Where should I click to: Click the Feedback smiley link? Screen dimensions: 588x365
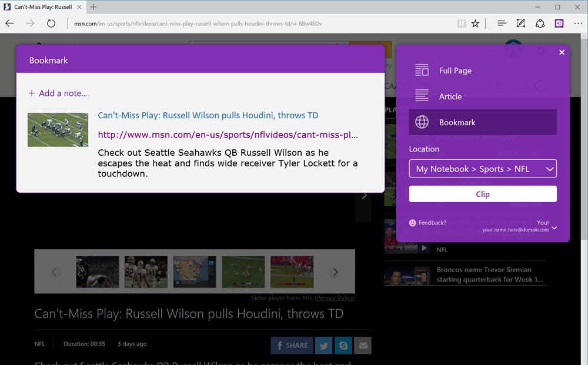pyautogui.click(x=427, y=223)
